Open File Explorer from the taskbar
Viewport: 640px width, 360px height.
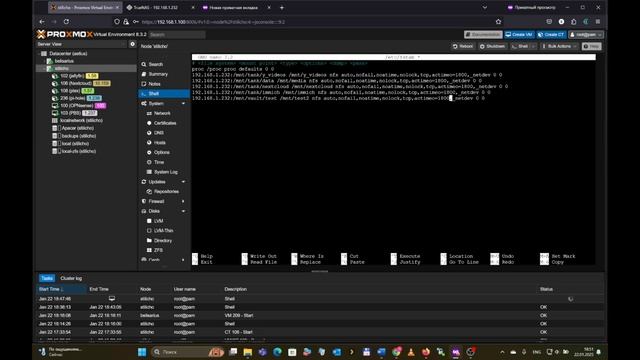point(247,352)
